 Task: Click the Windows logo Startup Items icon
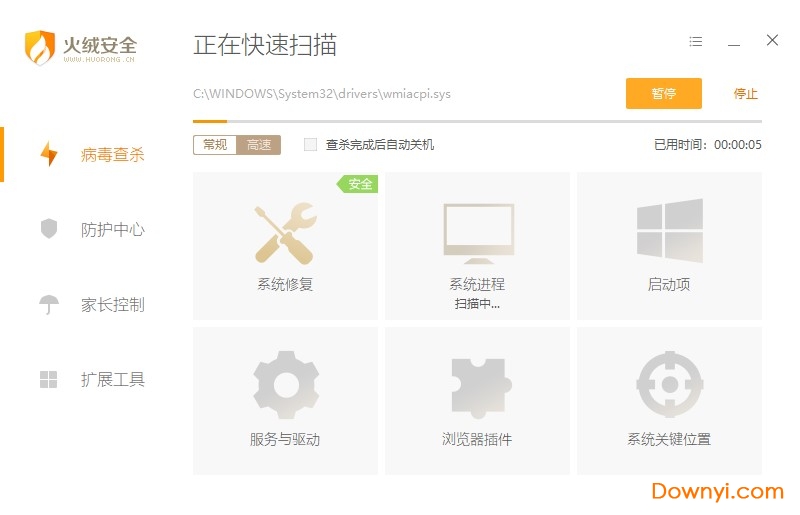(669, 231)
